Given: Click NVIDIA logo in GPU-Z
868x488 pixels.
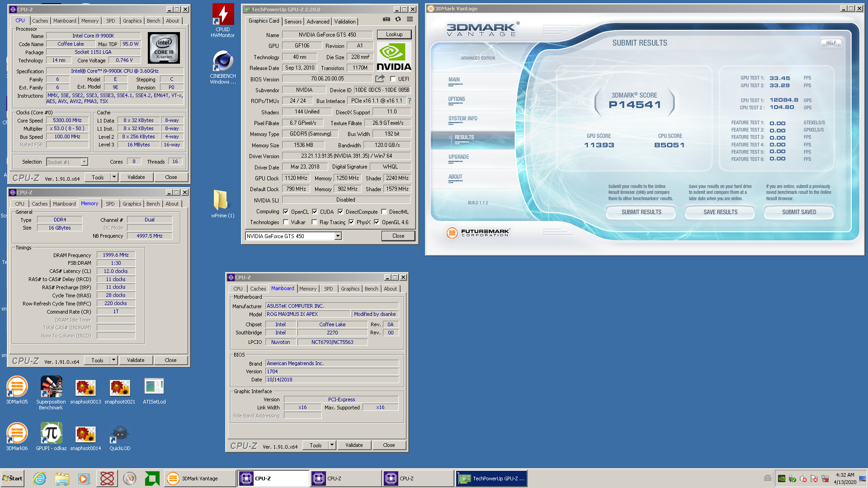Looking at the screenshot, I should (394, 57).
